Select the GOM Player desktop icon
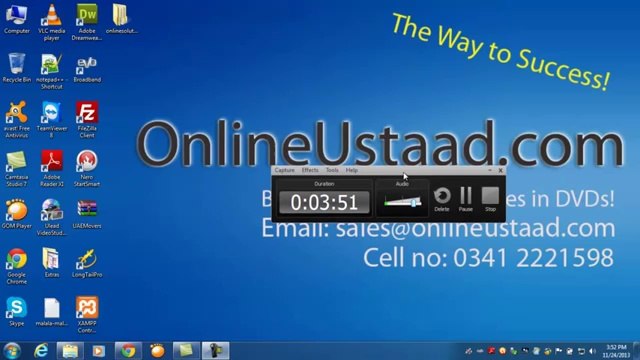 pos(16,214)
